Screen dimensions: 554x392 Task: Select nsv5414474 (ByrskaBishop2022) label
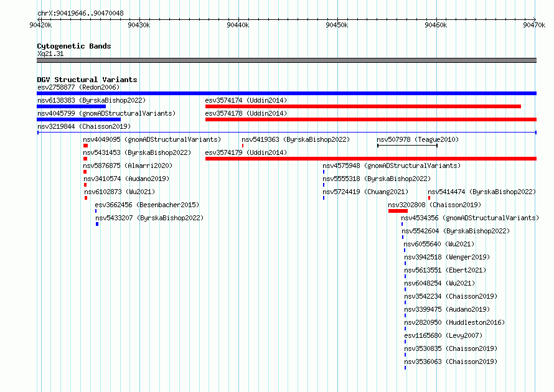482,192
